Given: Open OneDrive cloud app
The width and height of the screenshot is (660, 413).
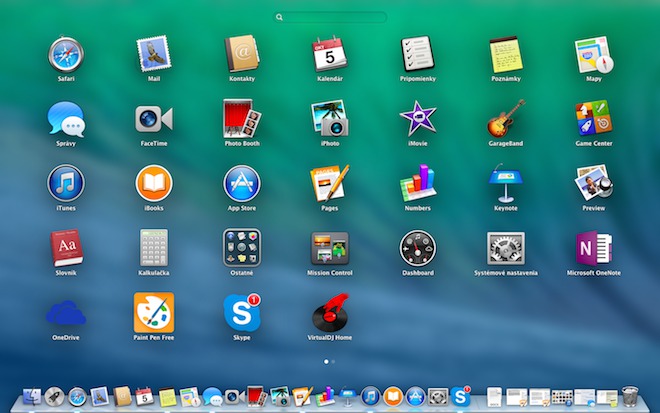Looking at the screenshot, I should pos(66,313).
